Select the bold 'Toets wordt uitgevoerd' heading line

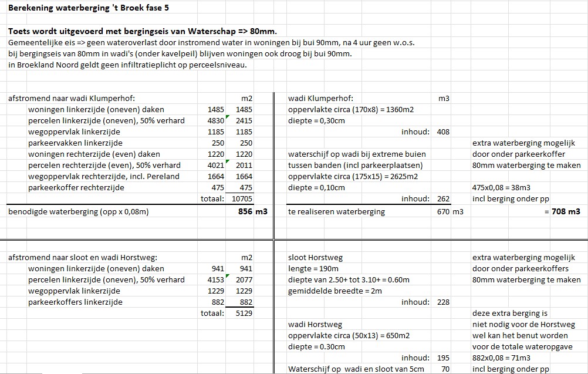pos(143,31)
